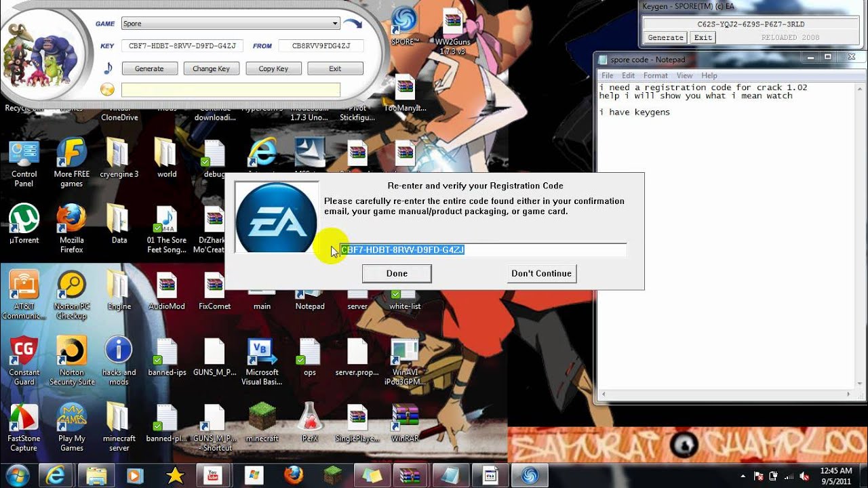Open the SPORE desktop shortcut
The width and height of the screenshot is (868, 488).
(x=405, y=27)
